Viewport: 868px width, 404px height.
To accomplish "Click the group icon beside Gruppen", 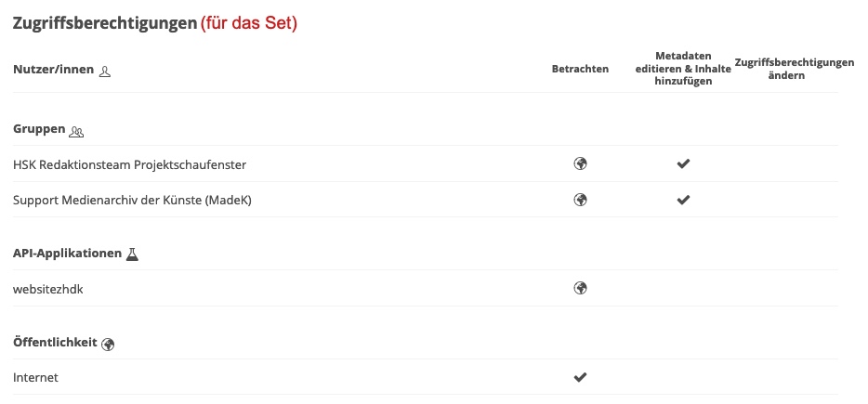I will (x=76, y=131).
